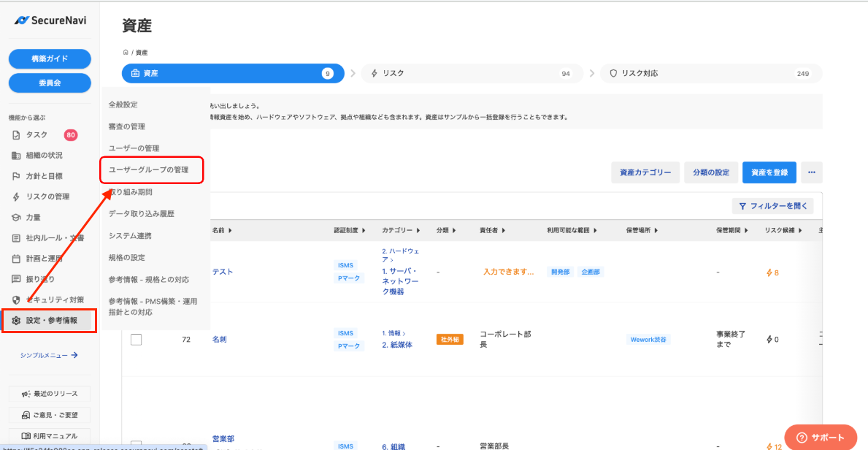This screenshot has width=868, height=450.
Task: Select 審査の管理 menu entry
Action: [127, 126]
